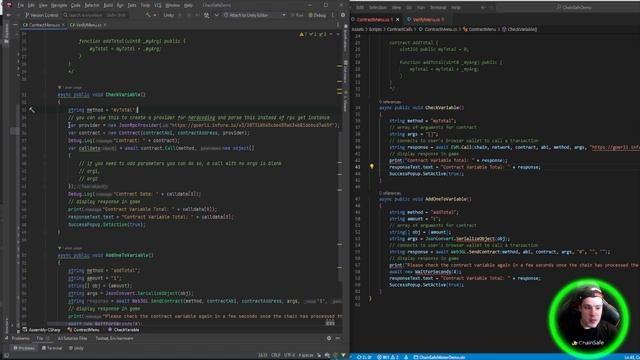The width and height of the screenshot is (640, 360).
Task: Select ContractMenu breadcrumb in Rider
Action: click(84, 329)
